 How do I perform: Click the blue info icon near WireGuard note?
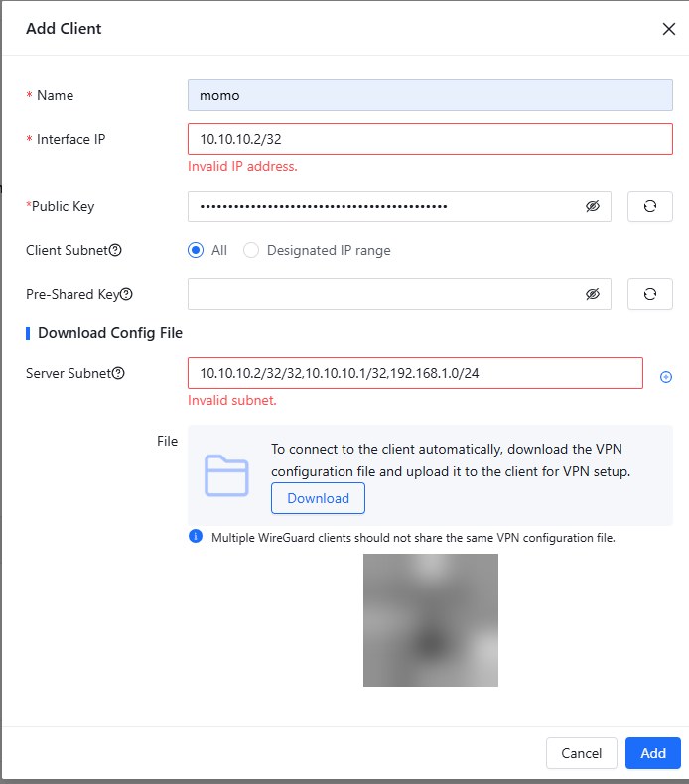196,537
